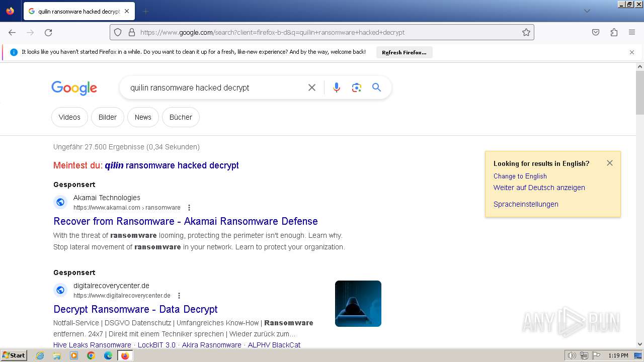Viewport: 644px width, 362px height.
Task: Open network status tray icon
Action: point(584,355)
